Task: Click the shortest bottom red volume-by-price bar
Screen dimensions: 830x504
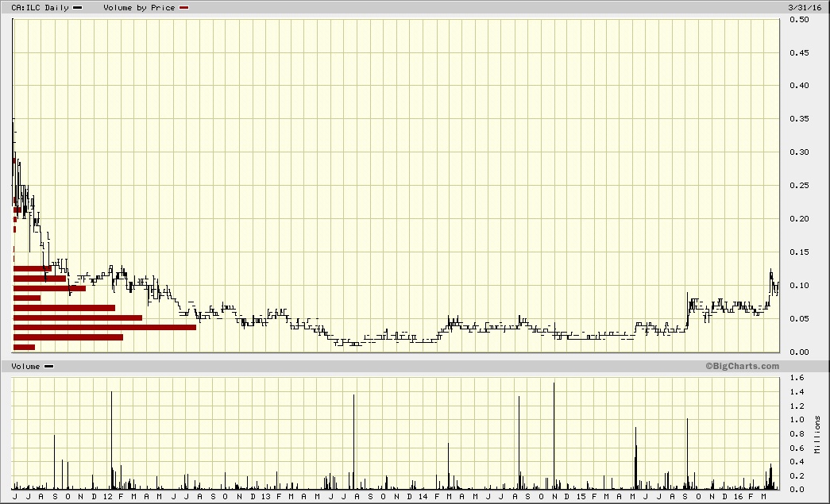Action: coord(24,347)
